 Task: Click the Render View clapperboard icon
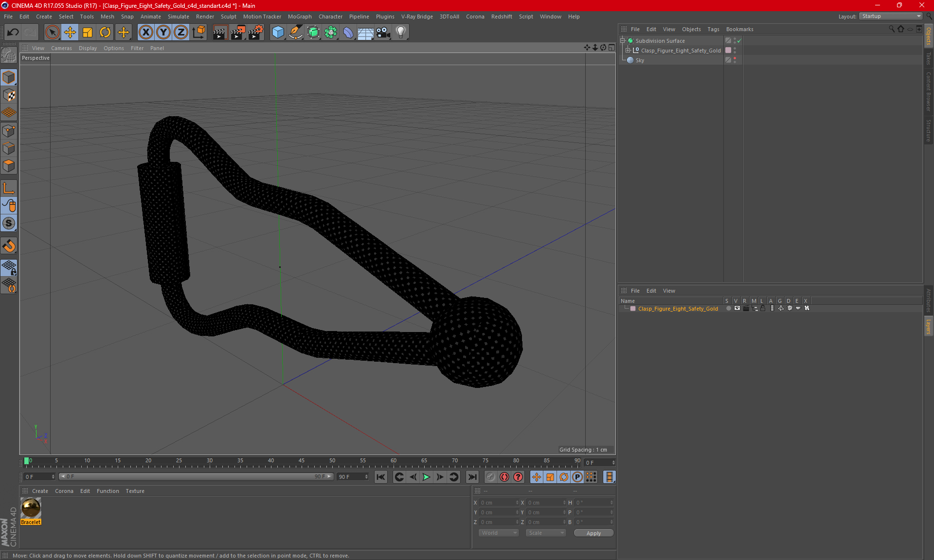pyautogui.click(x=220, y=33)
